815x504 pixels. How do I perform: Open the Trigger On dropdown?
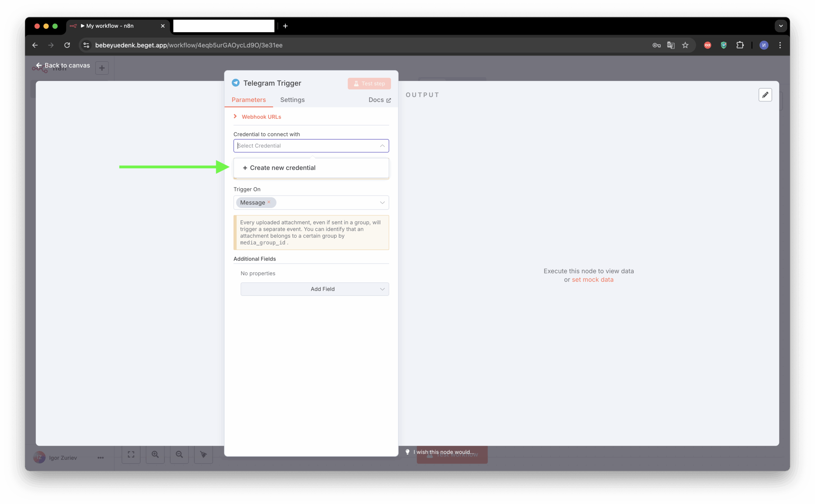[x=382, y=203]
